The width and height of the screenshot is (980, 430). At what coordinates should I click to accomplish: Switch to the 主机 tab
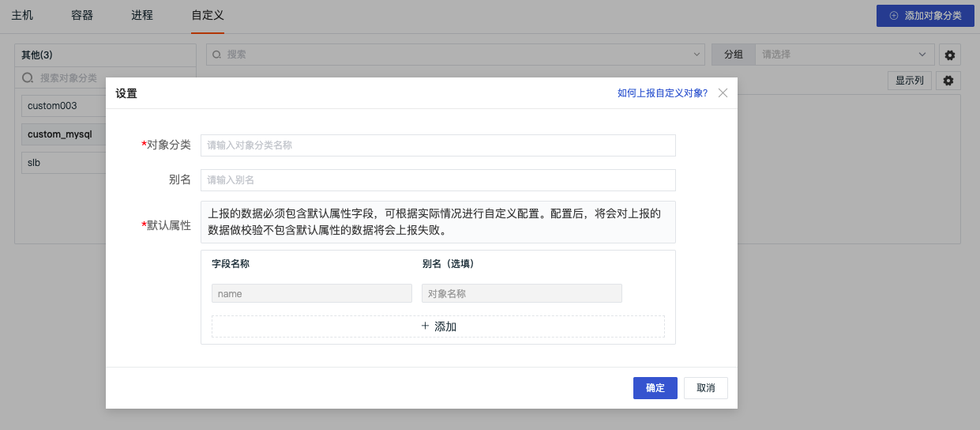pyautogui.click(x=22, y=16)
